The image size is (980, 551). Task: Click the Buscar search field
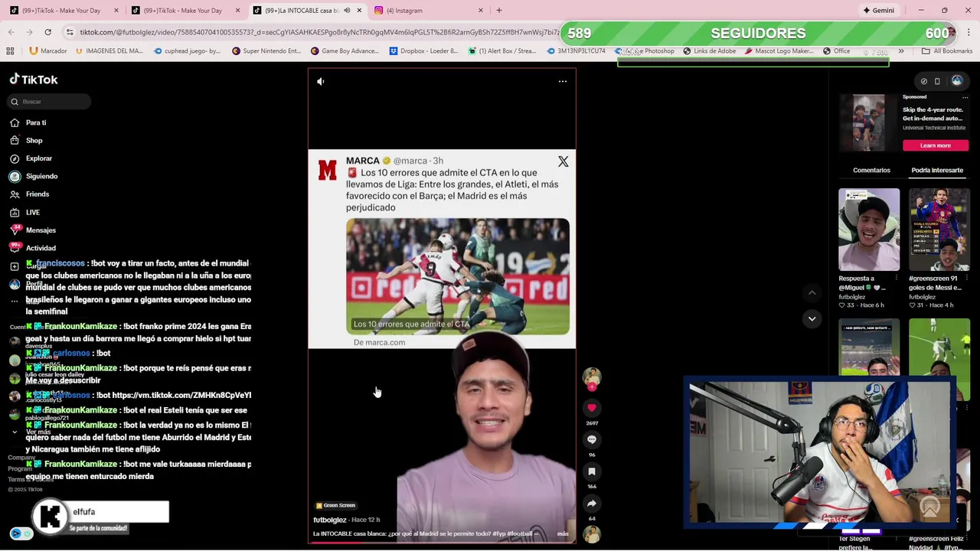[50, 102]
